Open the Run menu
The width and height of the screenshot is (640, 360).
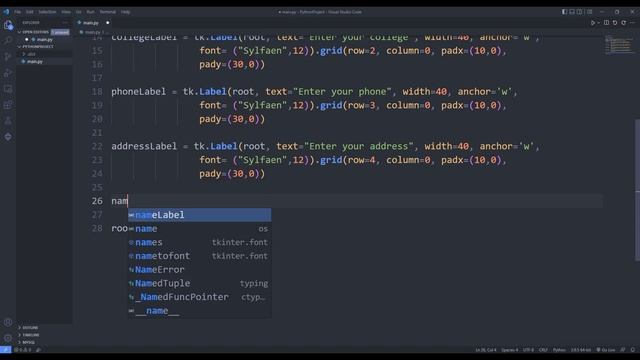click(x=90, y=12)
